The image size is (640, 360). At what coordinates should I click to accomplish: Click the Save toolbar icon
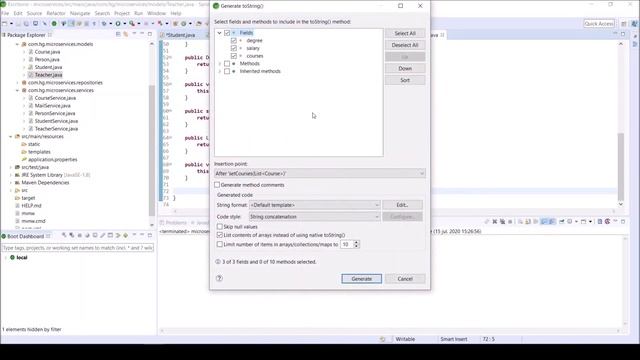click(x=18, y=24)
